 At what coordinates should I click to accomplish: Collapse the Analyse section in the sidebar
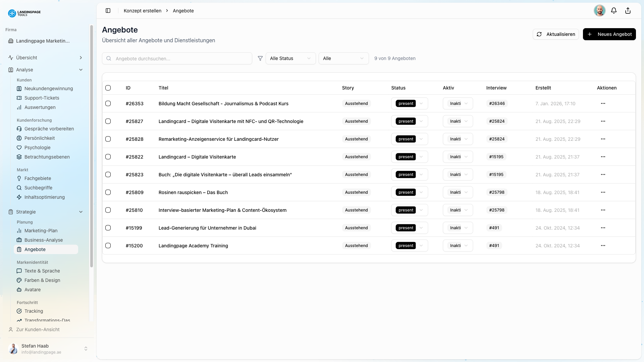[x=80, y=70]
